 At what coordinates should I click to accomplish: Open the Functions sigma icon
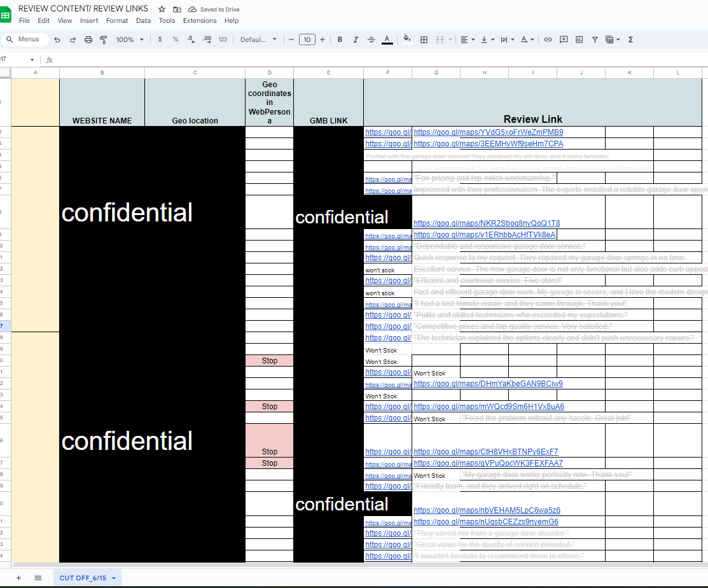631,39
